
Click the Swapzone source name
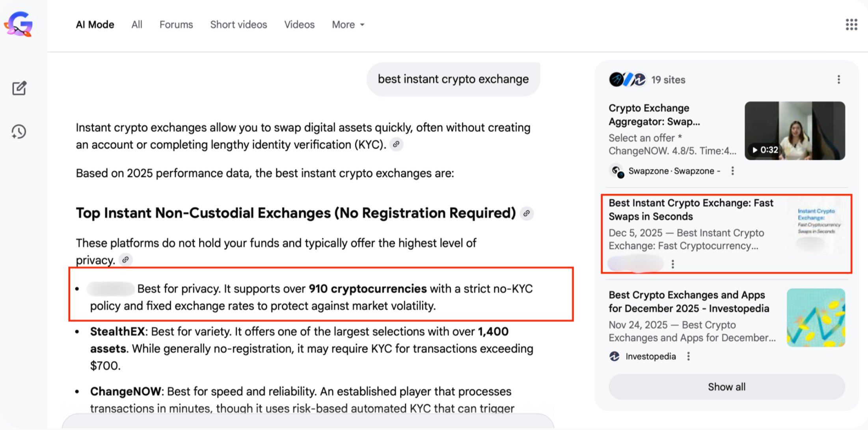tap(674, 171)
